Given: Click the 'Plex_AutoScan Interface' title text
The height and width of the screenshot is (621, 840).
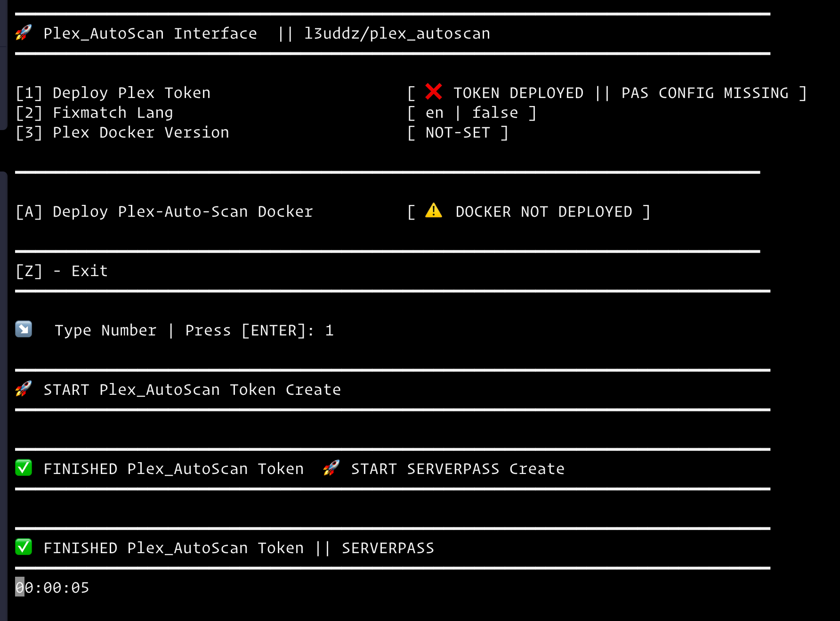Looking at the screenshot, I should 150,33.
